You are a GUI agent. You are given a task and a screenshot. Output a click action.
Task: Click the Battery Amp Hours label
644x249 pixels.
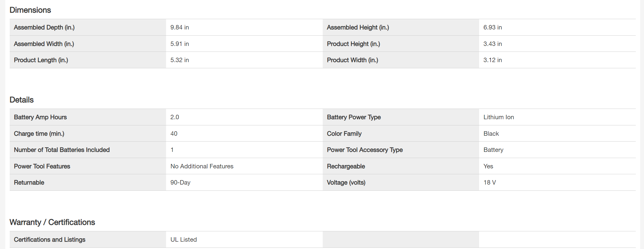pos(40,117)
